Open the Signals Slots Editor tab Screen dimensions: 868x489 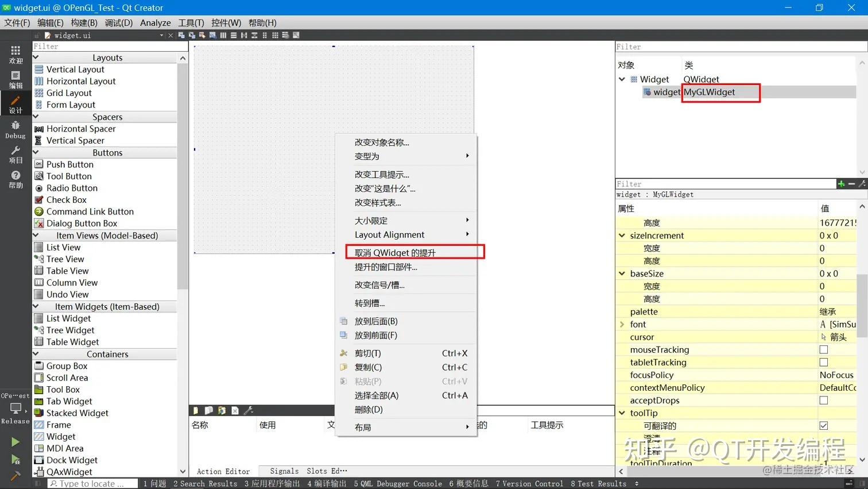(305, 471)
